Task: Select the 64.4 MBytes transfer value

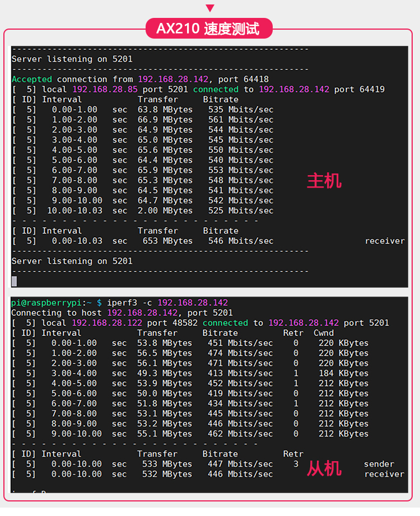Action: click(x=165, y=160)
